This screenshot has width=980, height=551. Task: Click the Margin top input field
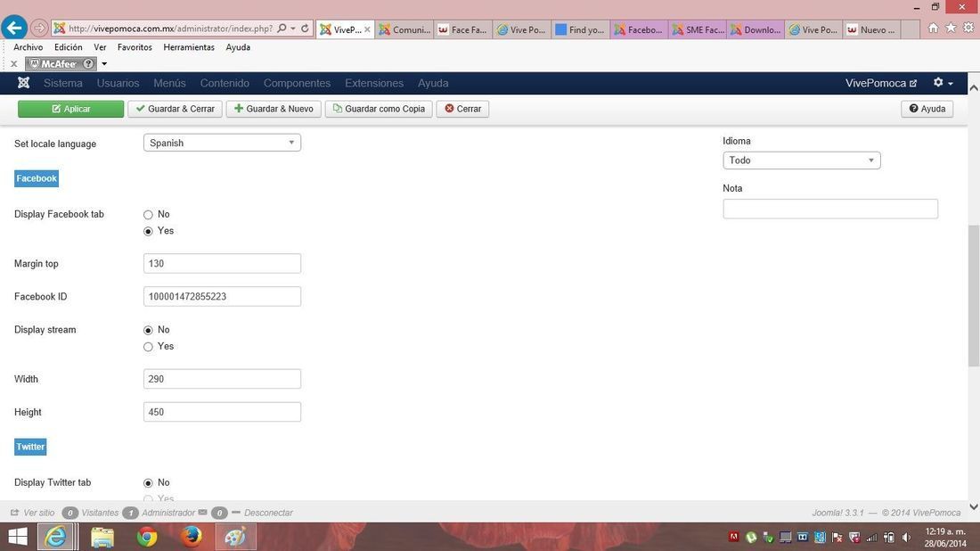pyautogui.click(x=222, y=263)
